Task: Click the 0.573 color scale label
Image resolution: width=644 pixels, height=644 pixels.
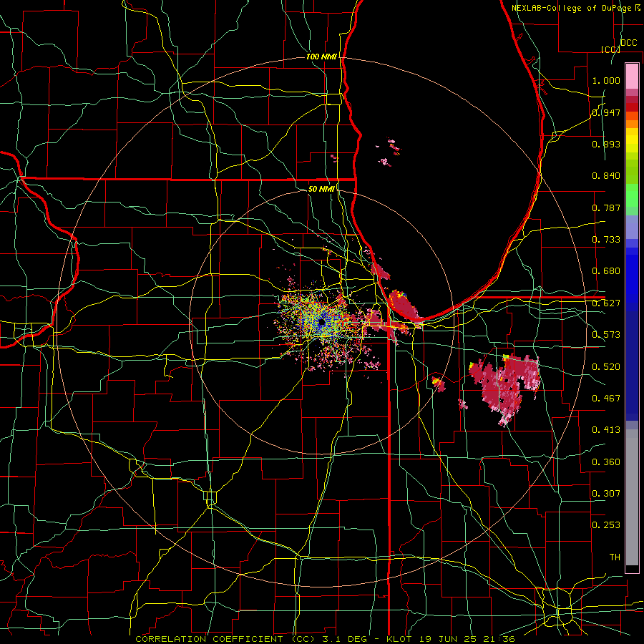Action: pyautogui.click(x=606, y=335)
